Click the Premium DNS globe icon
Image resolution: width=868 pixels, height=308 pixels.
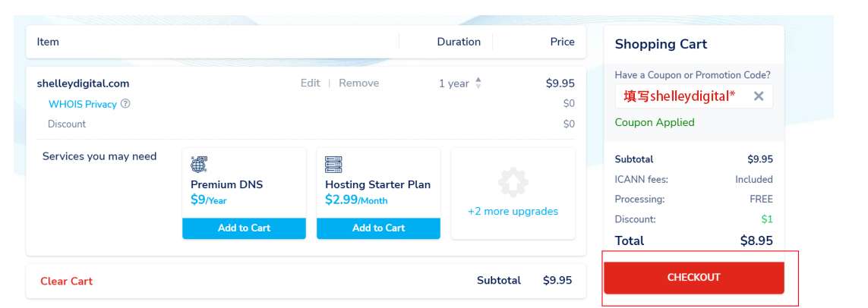[199, 164]
